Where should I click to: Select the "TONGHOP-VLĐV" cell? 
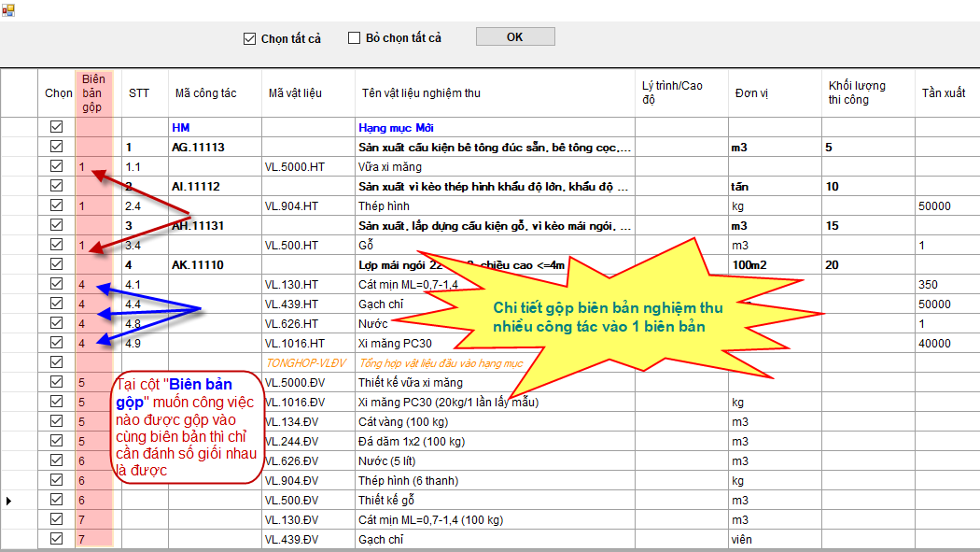(308, 362)
